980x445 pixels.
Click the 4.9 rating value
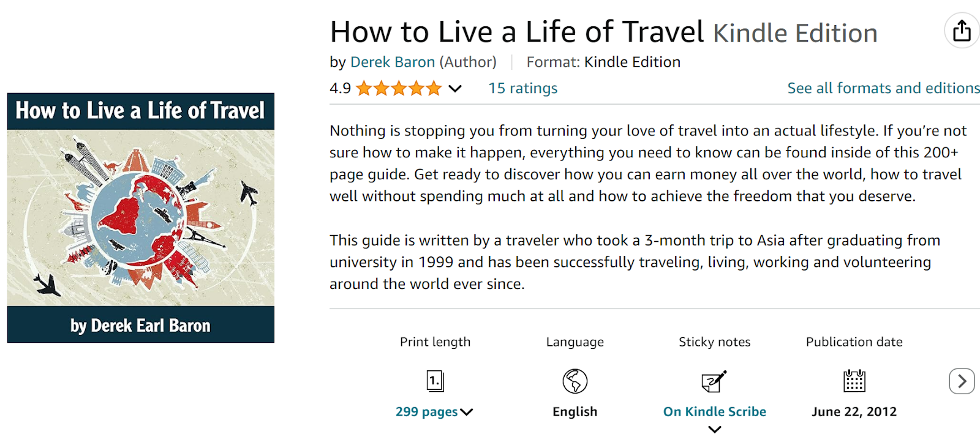339,88
